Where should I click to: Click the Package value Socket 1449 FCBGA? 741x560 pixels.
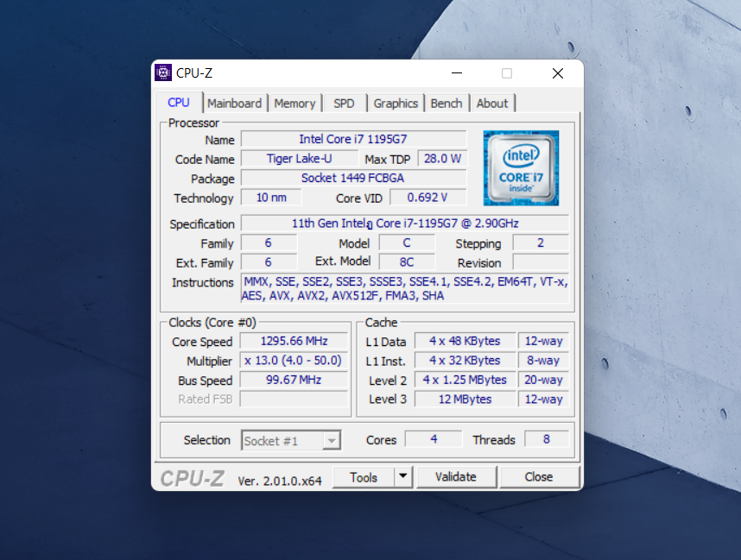pyautogui.click(x=353, y=178)
